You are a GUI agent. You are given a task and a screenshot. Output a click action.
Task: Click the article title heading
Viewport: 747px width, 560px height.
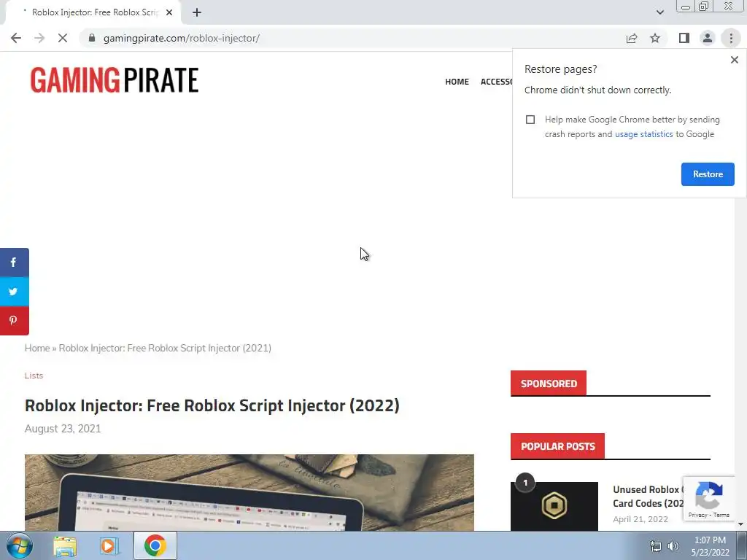tap(212, 405)
